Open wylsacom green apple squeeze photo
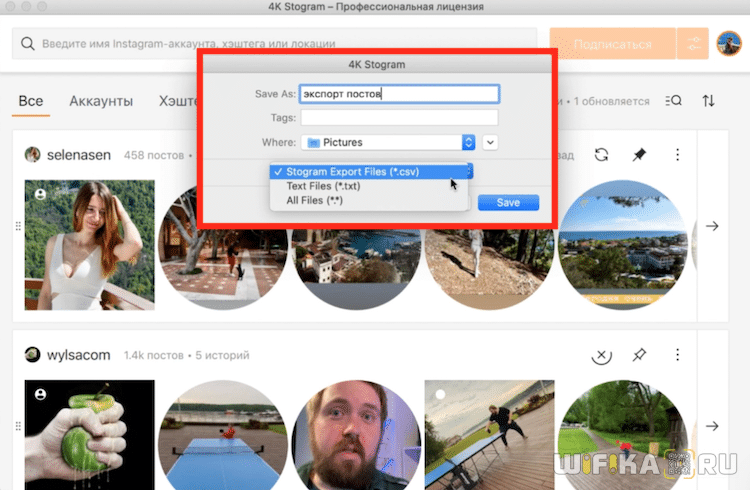 [89, 434]
